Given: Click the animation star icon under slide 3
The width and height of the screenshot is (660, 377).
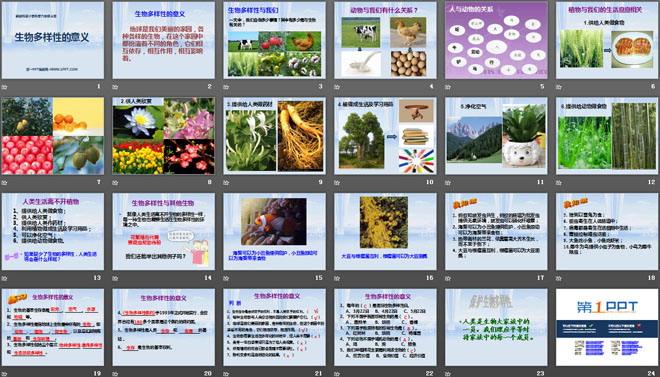Looking at the screenshot, I should pyautogui.click(x=226, y=87).
